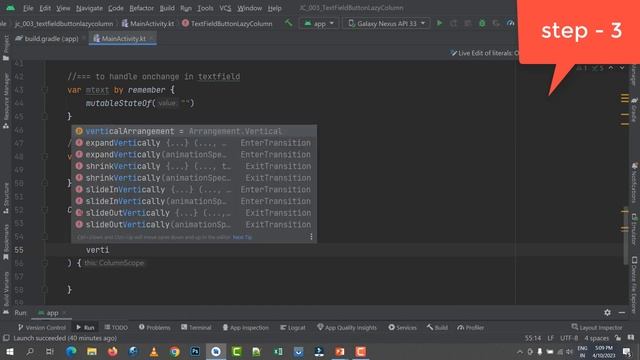Open the Bookmarks side panel

(6, 242)
